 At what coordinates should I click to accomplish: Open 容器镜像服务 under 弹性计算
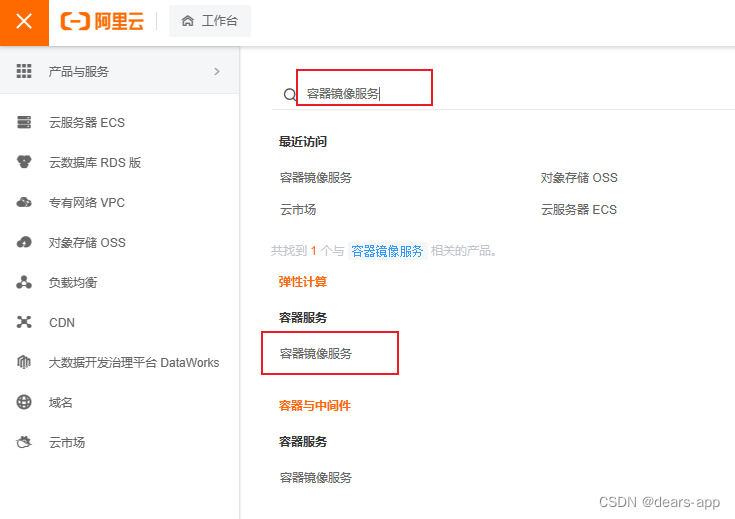[x=315, y=354]
